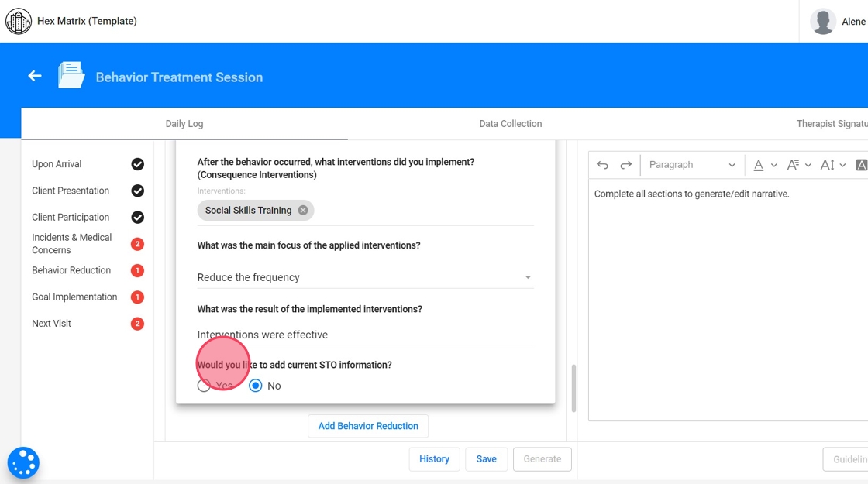The width and height of the screenshot is (868, 484).
Task: Open the interventions result field
Action: [x=365, y=335]
